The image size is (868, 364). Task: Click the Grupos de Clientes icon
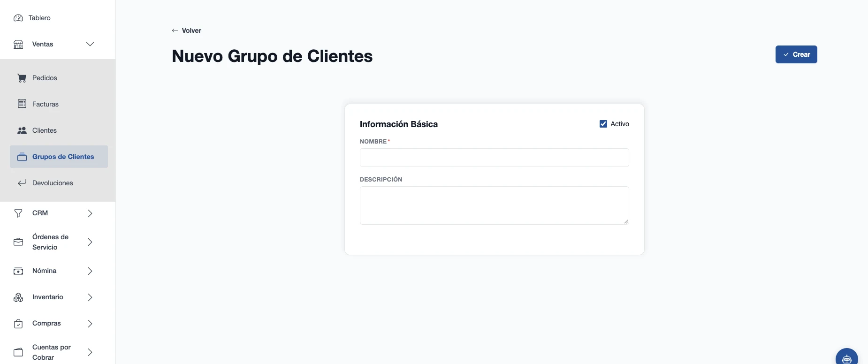pos(22,157)
